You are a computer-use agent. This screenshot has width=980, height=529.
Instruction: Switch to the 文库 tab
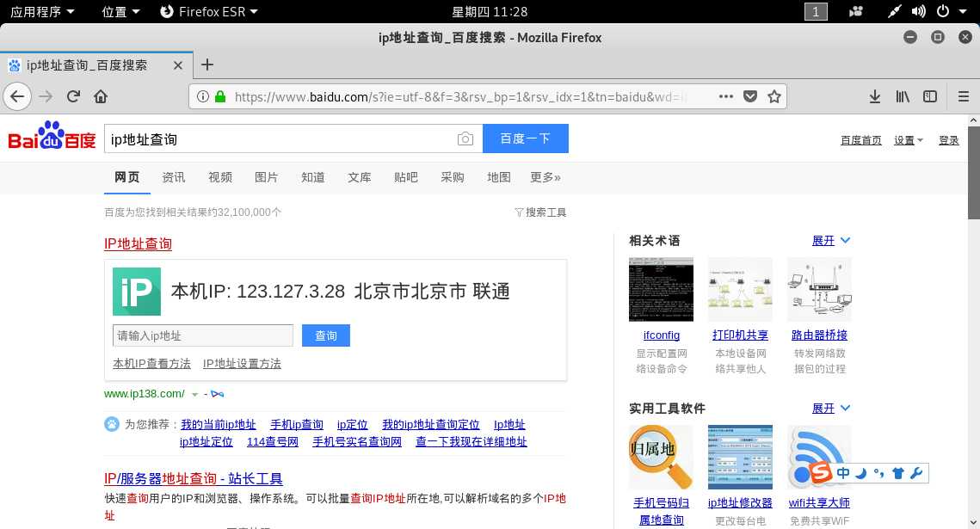(360, 177)
